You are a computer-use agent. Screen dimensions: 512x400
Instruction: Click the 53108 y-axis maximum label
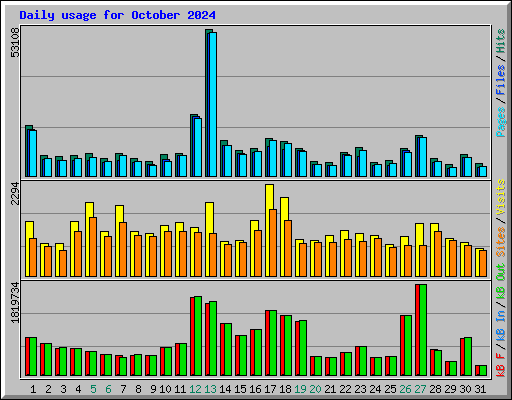pos(15,43)
